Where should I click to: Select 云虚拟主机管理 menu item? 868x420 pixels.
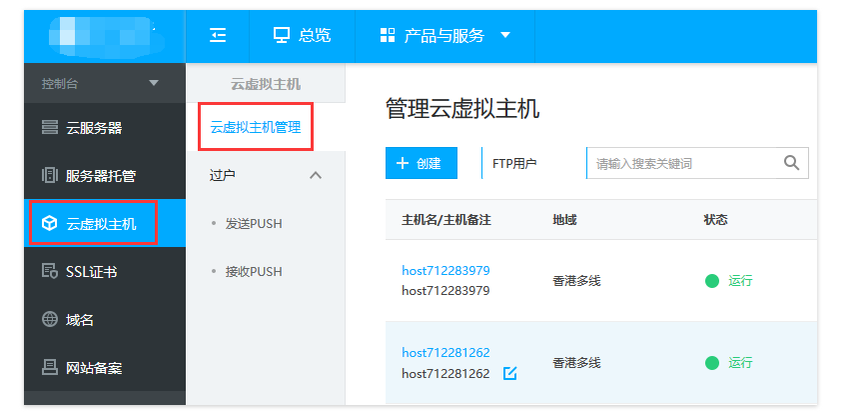pyautogui.click(x=256, y=128)
